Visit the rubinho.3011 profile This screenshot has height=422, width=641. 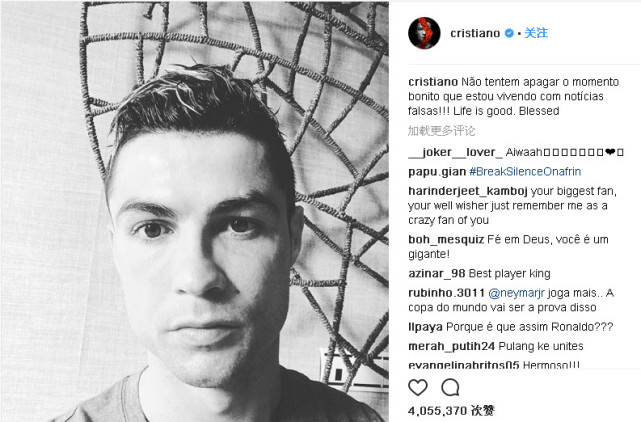(446, 293)
